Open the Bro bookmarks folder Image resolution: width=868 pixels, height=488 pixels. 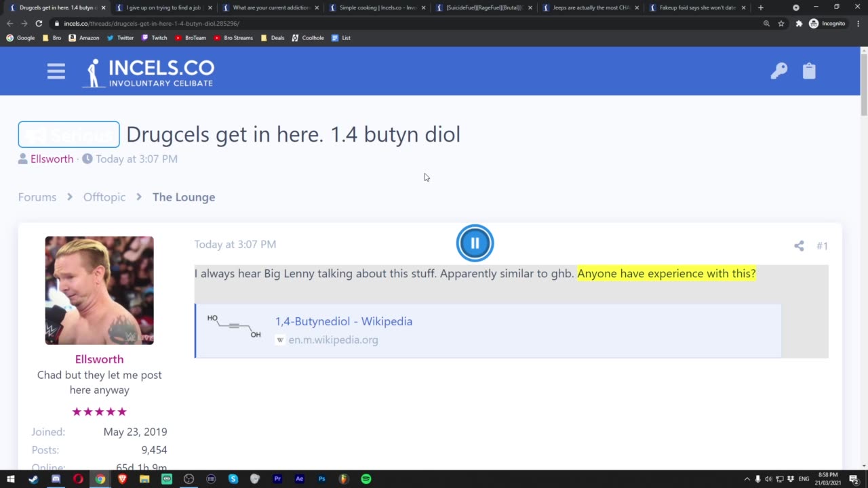tap(52, 38)
